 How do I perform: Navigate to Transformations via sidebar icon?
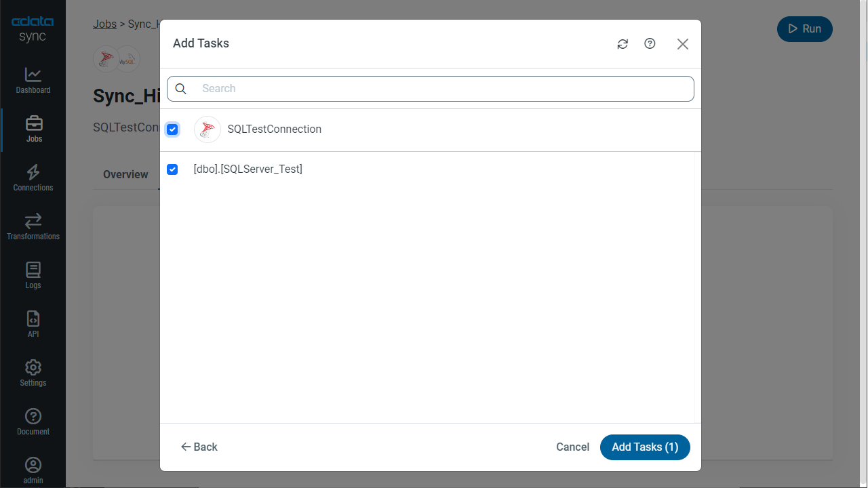[33, 226]
